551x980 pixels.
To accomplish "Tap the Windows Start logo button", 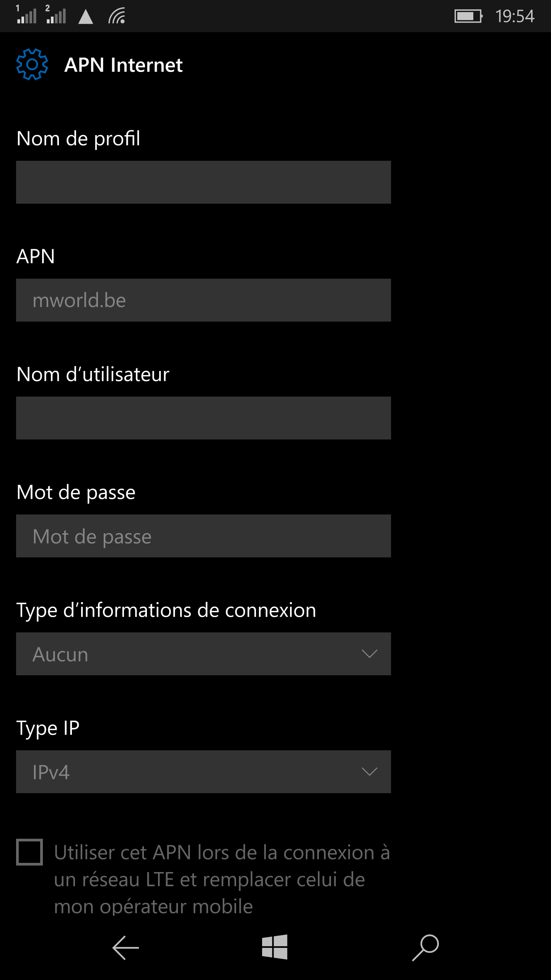I will point(274,947).
